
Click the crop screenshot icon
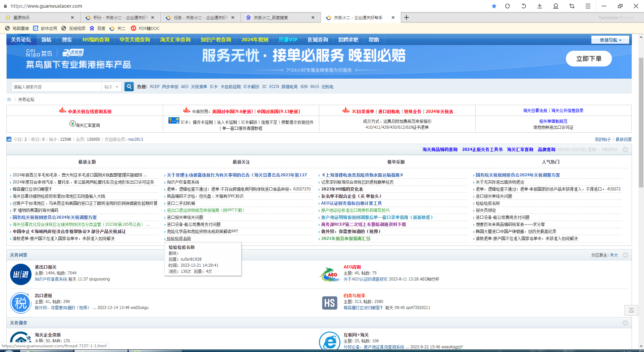[572, 6]
